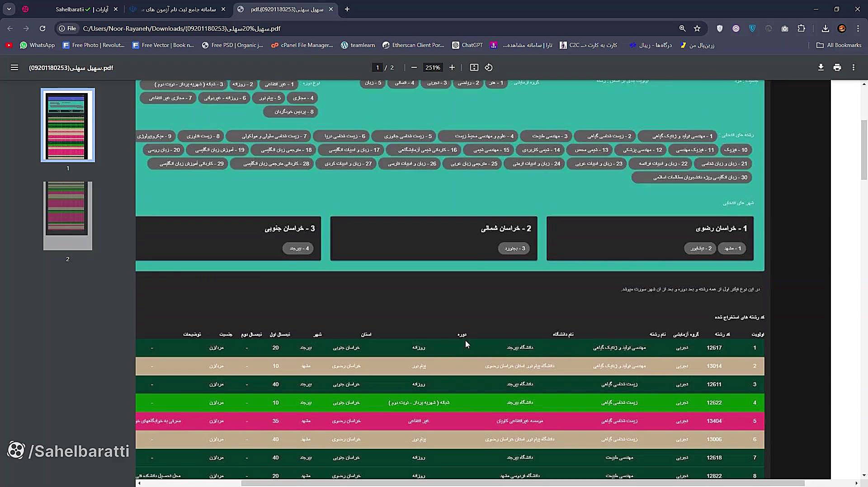Click the camera screenshot extension icon
Viewport: 868px width, 487px height.
785,28
